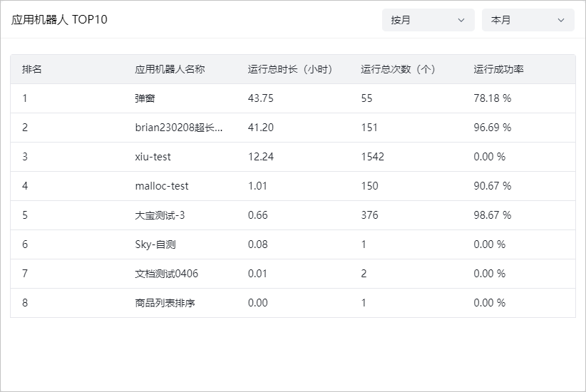Click the chevron arrow in 按月 selector

click(461, 20)
